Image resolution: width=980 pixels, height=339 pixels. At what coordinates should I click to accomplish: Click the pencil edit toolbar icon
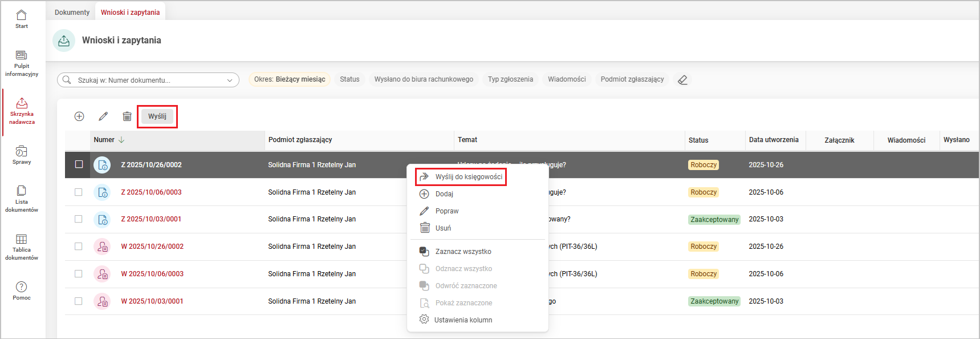103,116
